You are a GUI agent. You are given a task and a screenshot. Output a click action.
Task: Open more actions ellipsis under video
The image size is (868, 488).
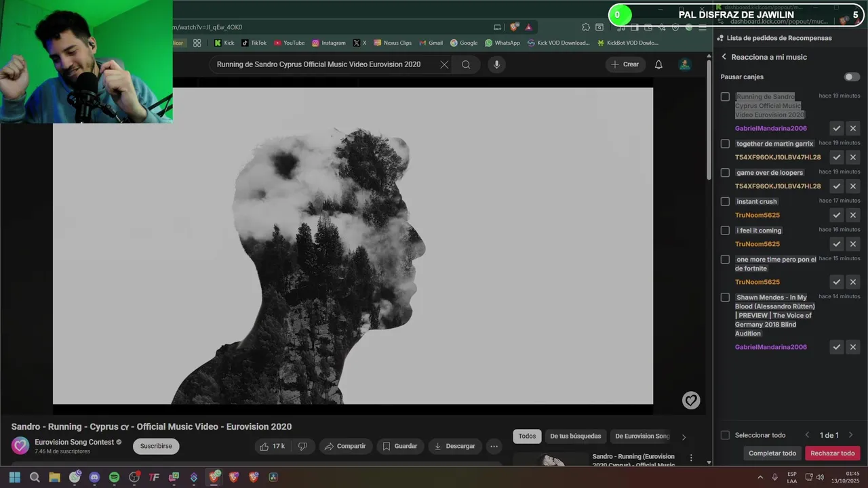[494, 446]
